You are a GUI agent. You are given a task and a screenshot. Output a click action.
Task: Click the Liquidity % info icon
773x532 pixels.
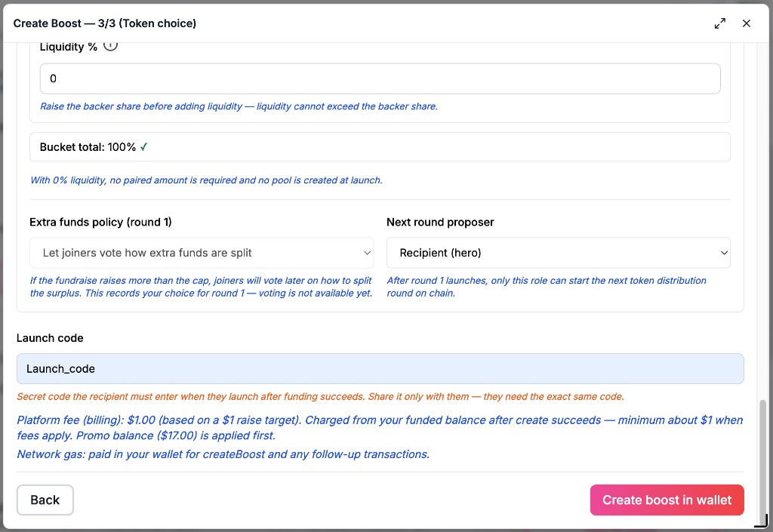tap(110, 46)
